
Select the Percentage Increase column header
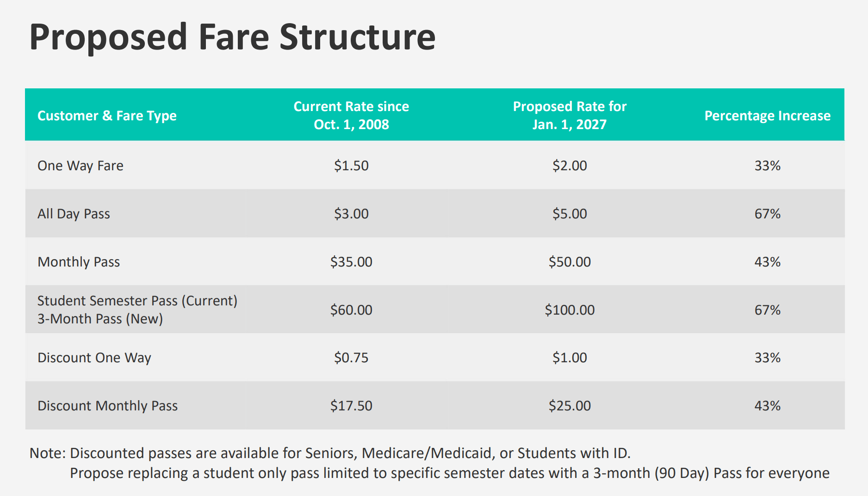point(767,116)
